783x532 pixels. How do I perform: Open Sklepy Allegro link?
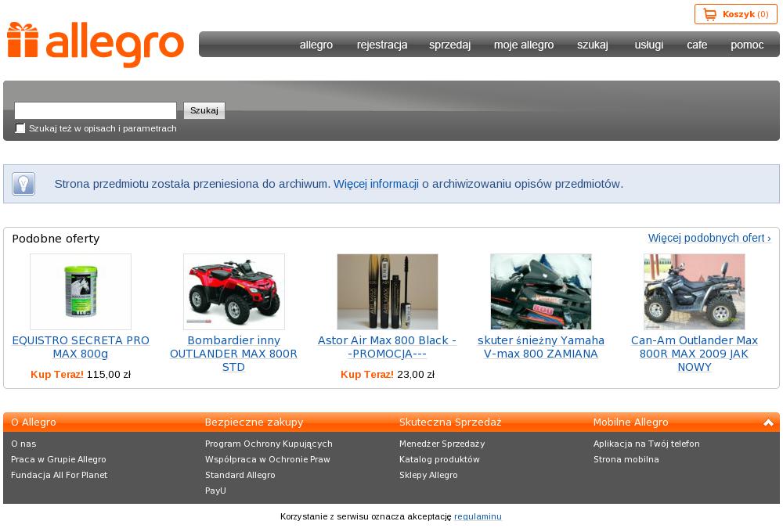pos(428,475)
